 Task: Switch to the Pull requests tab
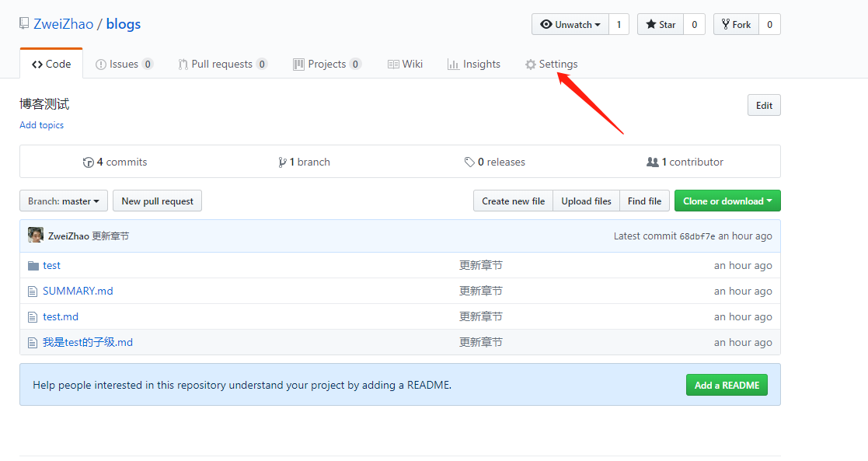pos(222,64)
